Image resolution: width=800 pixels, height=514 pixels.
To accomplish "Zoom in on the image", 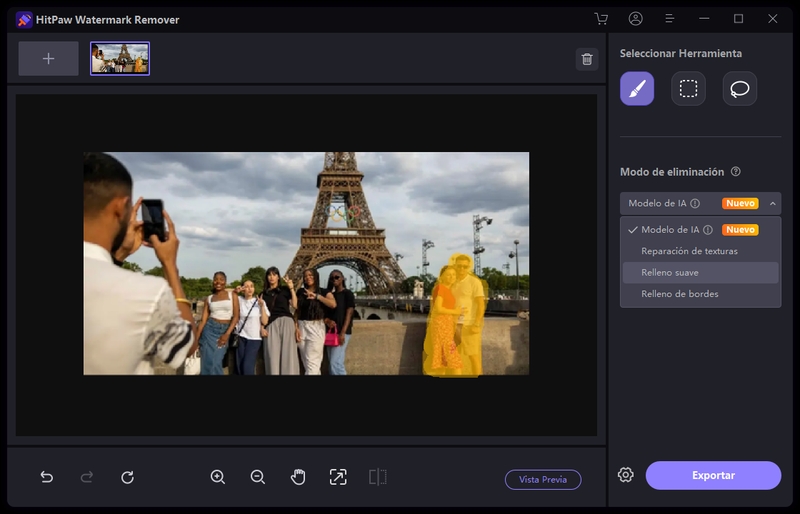I will click(x=218, y=477).
